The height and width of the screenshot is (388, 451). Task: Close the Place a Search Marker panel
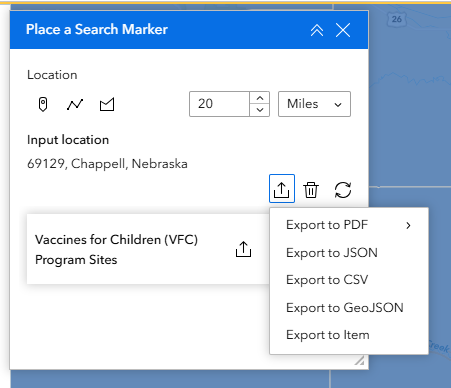343,30
